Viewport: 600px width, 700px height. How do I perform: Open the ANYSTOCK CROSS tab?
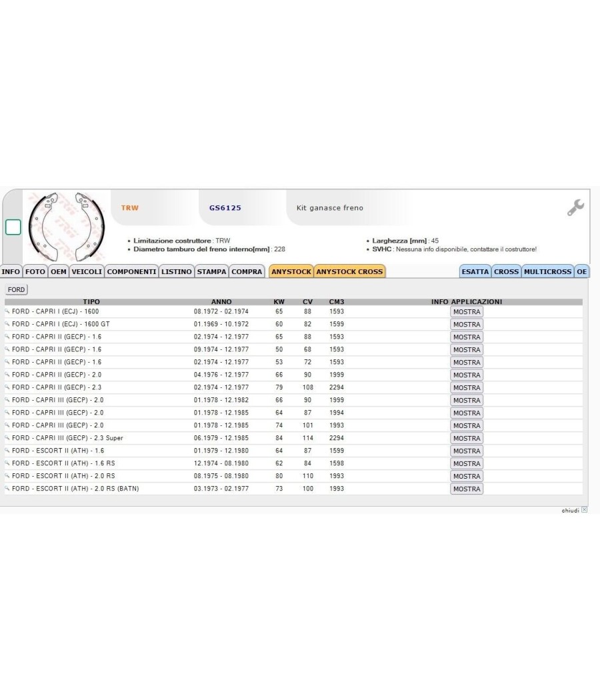(349, 271)
